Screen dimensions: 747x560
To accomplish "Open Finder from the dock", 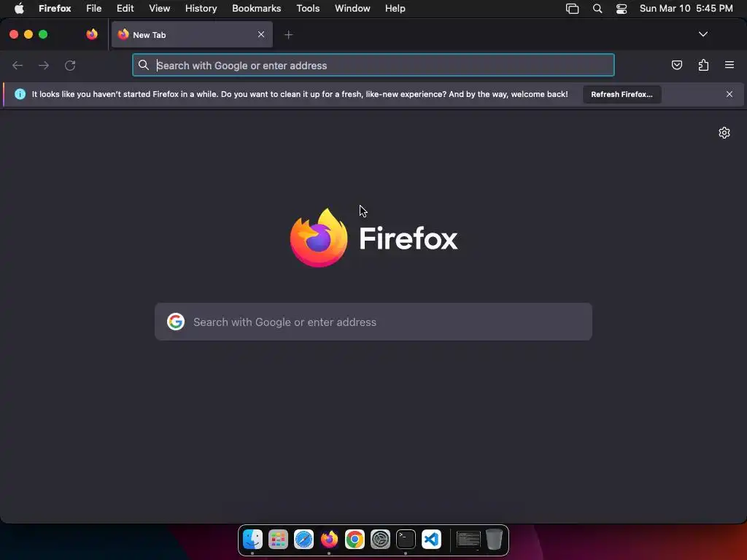I will point(252,540).
